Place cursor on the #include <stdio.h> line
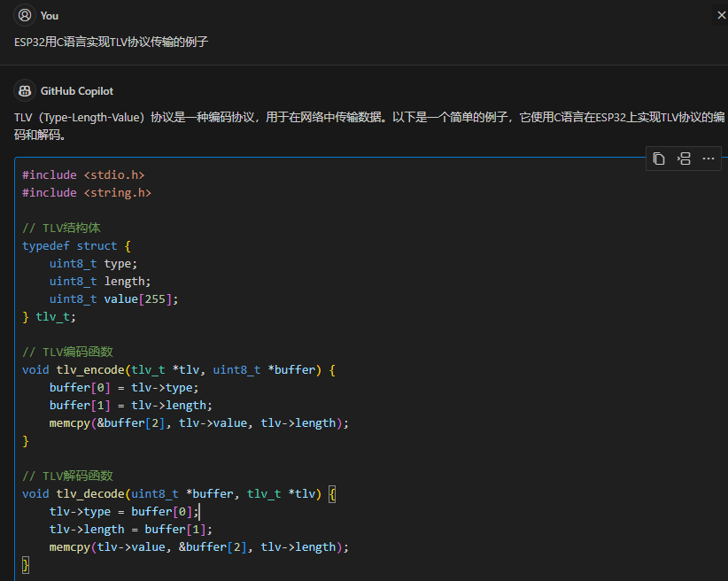The width and height of the screenshot is (728, 581). click(83, 175)
